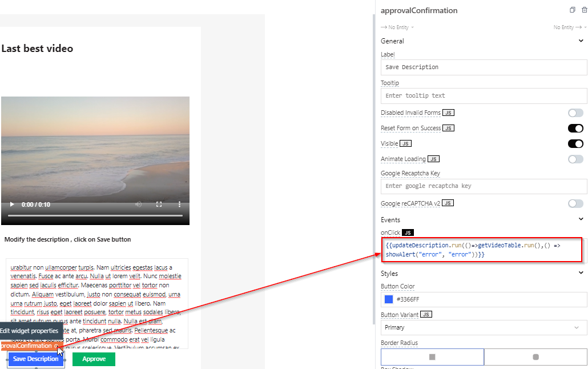Select the approvalConfirmation widget name tag
Viewport: 588px width, 369px height.
[x=29, y=346]
